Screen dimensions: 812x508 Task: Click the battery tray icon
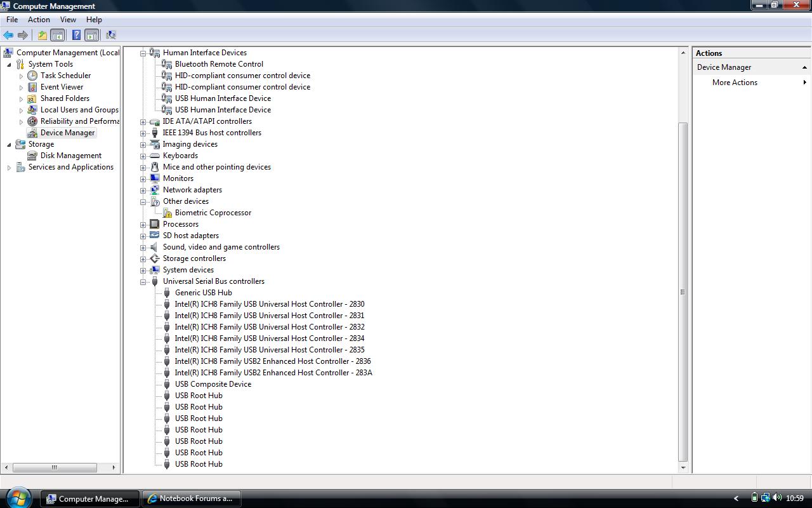coord(754,498)
